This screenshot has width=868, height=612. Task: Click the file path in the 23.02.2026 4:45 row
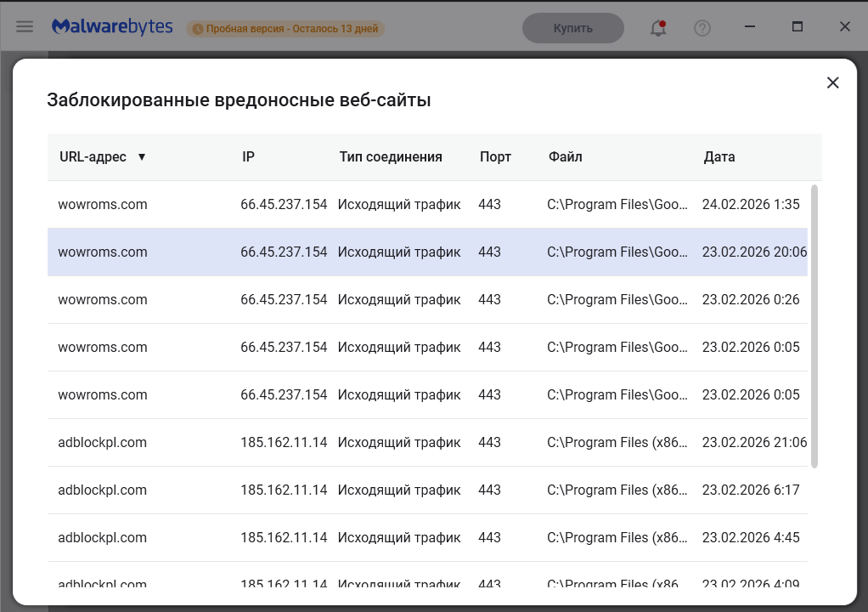click(x=617, y=538)
